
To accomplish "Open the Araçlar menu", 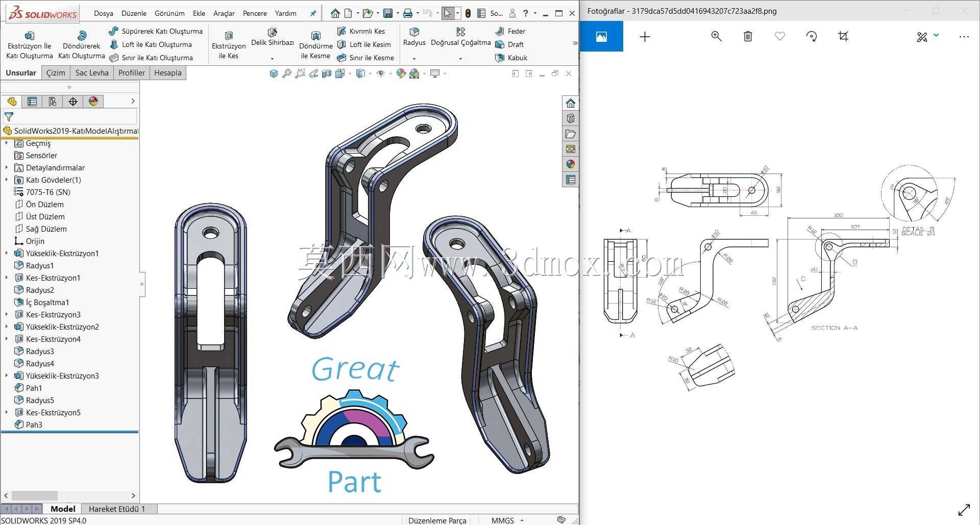I will point(224,13).
